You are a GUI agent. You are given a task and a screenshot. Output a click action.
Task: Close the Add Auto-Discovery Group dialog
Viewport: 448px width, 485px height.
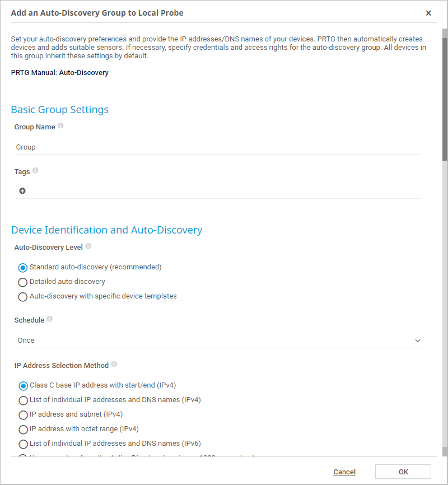pos(428,13)
